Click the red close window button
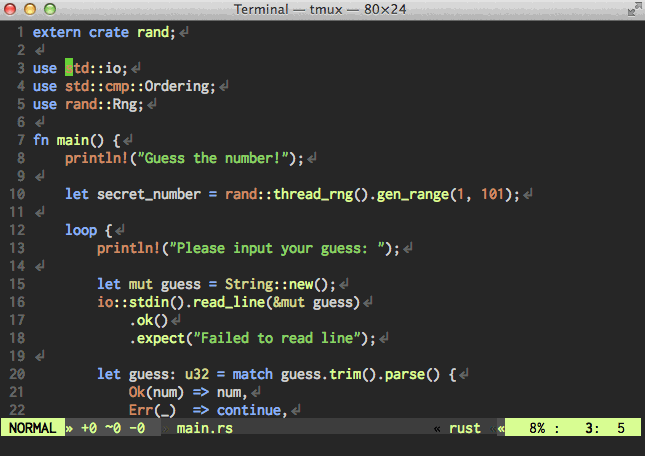The width and height of the screenshot is (645, 456). [10, 9]
